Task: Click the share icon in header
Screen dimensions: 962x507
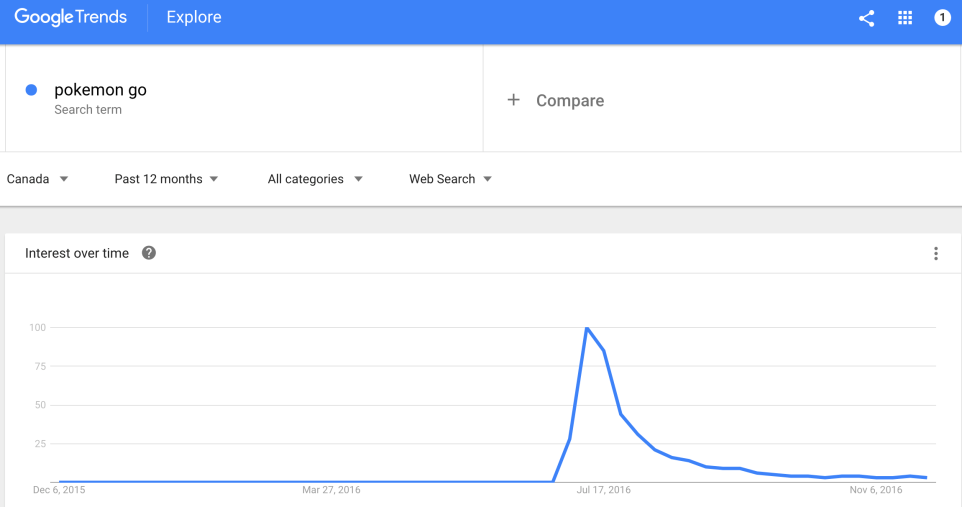Action: [866, 18]
